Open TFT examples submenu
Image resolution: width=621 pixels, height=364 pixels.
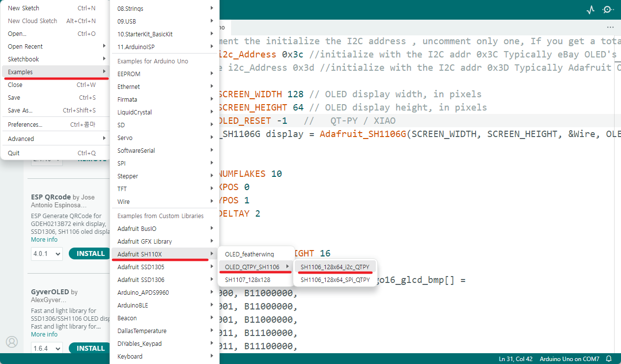pos(165,189)
